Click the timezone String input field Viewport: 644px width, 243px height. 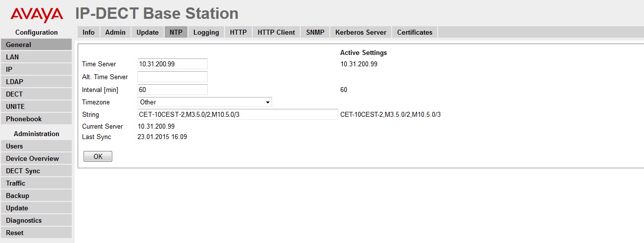click(237, 114)
